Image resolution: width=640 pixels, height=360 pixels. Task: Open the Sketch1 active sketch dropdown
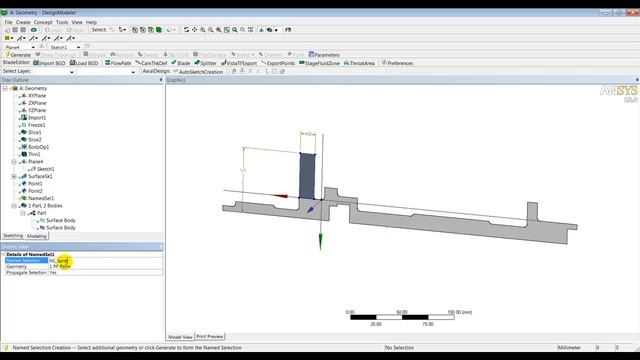pyautogui.click(x=78, y=47)
